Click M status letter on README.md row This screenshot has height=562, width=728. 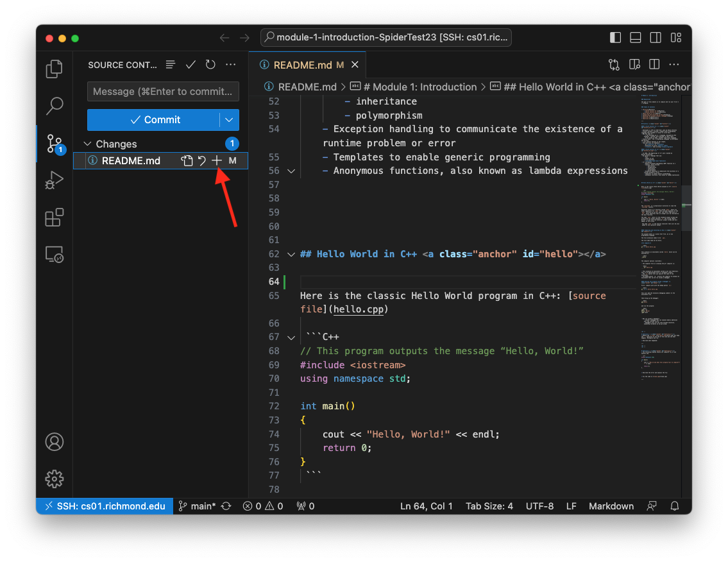pyautogui.click(x=233, y=160)
